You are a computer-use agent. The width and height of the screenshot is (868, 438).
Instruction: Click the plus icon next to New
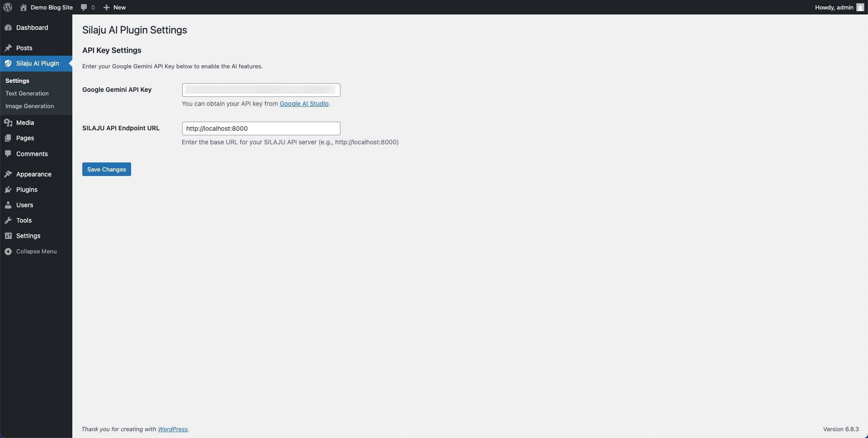107,7
